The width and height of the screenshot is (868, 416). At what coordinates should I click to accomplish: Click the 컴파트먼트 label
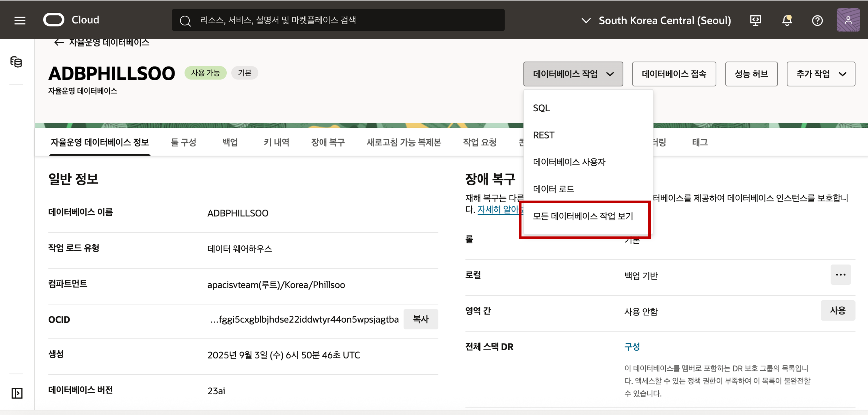(x=67, y=283)
